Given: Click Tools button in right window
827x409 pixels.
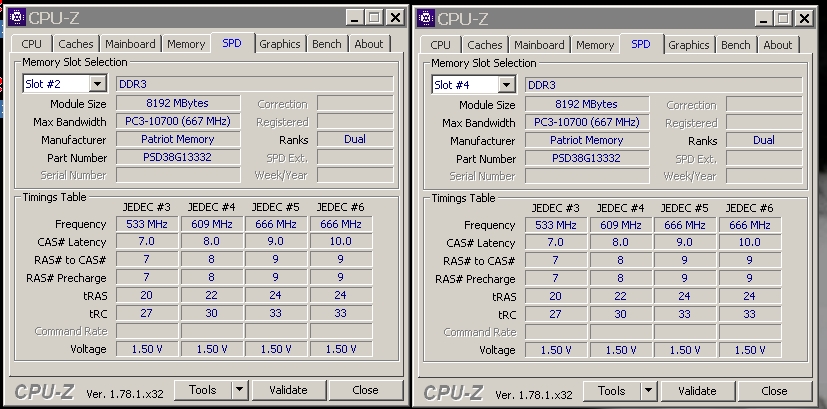Looking at the screenshot, I should point(611,391).
